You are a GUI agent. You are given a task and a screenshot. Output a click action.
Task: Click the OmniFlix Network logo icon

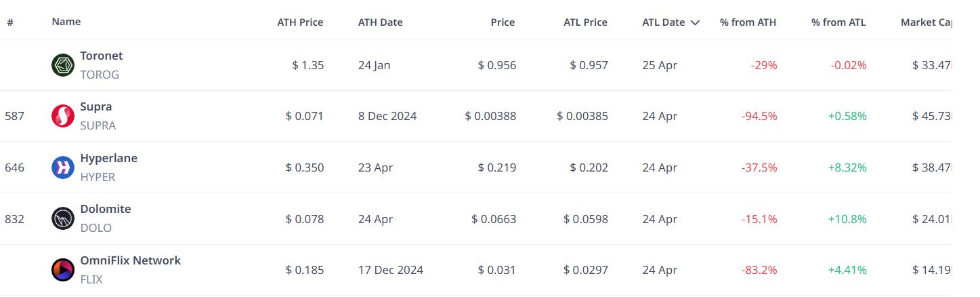pyautogui.click(x=63, y=270)
